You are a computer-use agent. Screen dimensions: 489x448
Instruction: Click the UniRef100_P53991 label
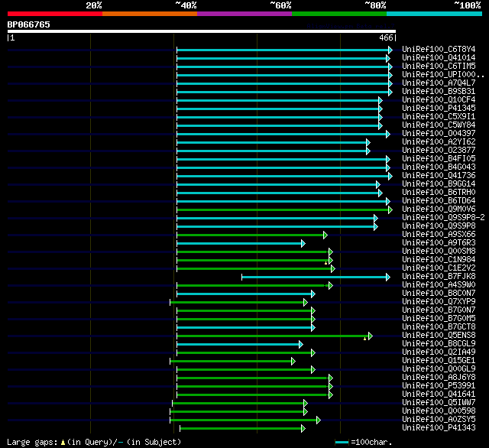point(439,386)
